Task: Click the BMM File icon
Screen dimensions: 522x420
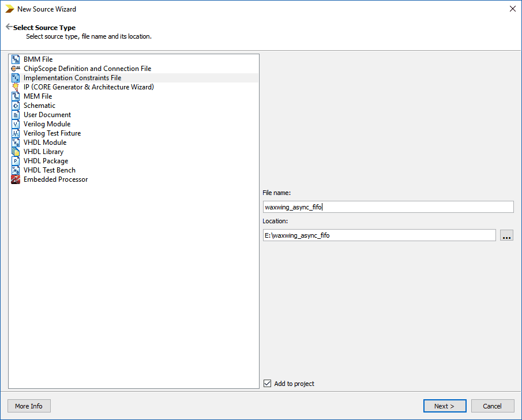Action: [16, 59]
